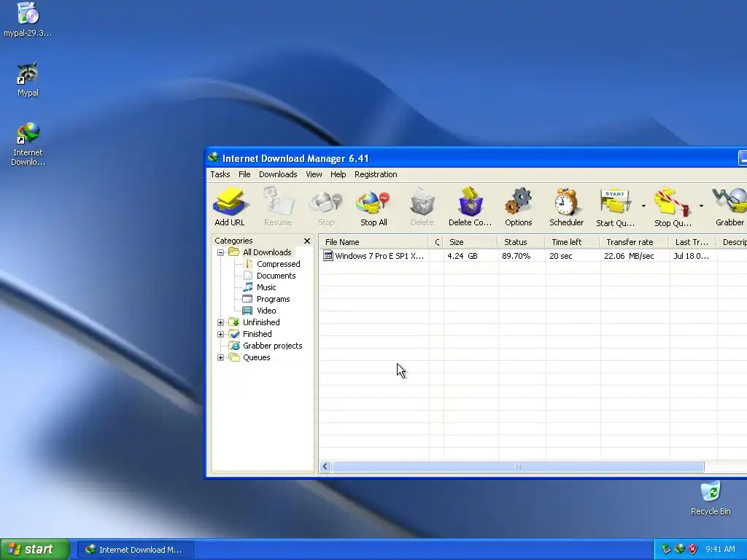Sort by the Last Try column header

693,242
